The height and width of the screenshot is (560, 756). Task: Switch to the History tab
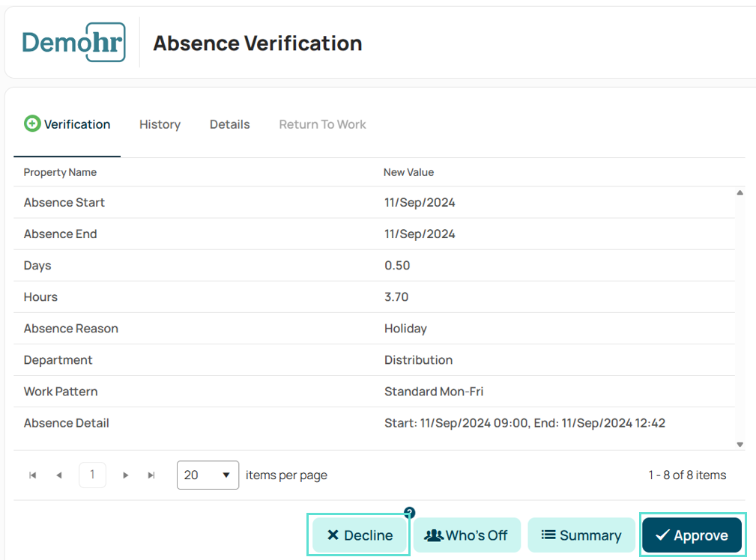click(x=160, y=124)
